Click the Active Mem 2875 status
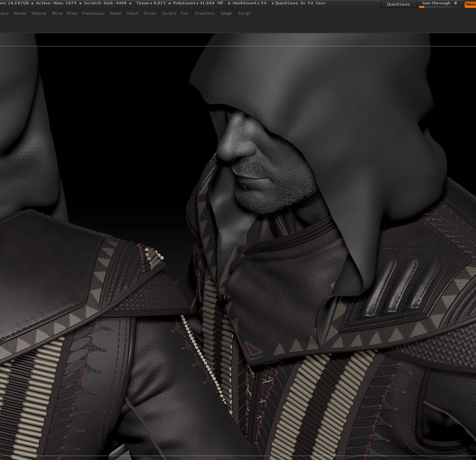Image resolution: width=476 pixels, height=460 pixels. point(56,3)
